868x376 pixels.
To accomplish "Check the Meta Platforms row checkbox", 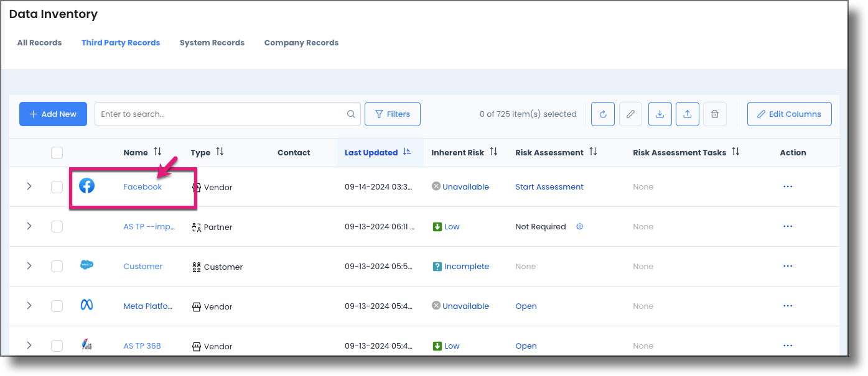I will click(57, 306).
